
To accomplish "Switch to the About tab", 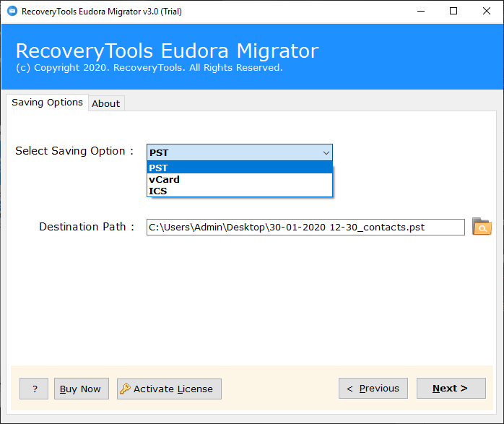I will click(106, 103).
